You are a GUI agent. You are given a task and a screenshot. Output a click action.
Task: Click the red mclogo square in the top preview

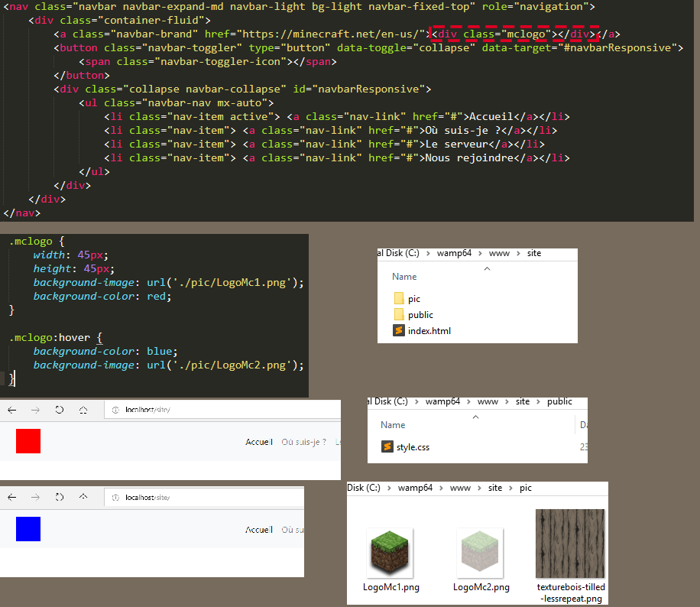pyautogui.click(x=28, y=441)
